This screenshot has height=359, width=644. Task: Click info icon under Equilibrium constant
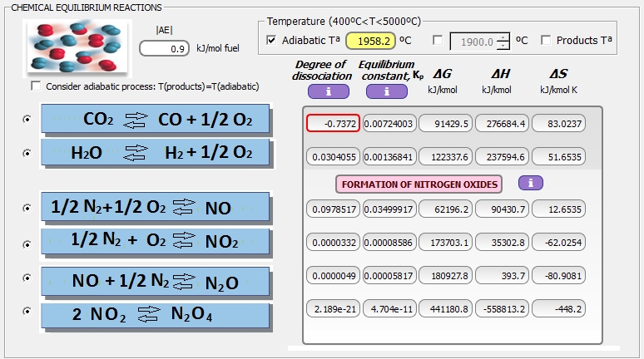[385, 91]
